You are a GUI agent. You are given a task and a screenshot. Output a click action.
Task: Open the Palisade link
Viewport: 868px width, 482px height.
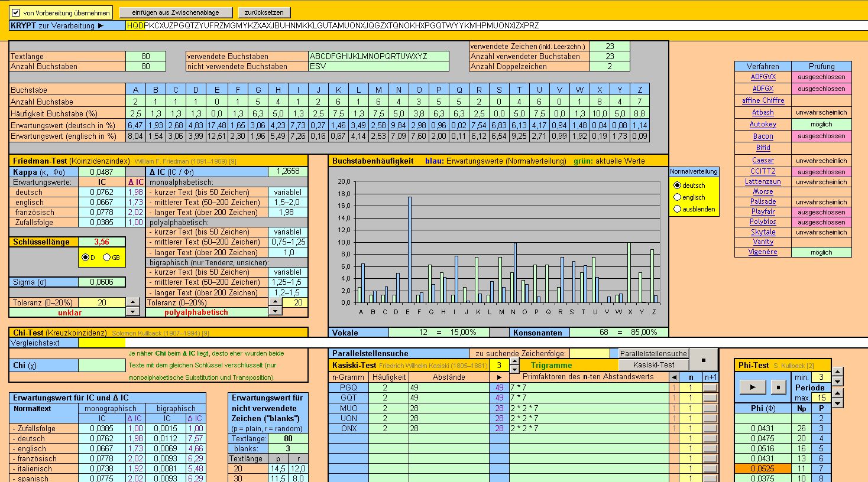point(763,201)
